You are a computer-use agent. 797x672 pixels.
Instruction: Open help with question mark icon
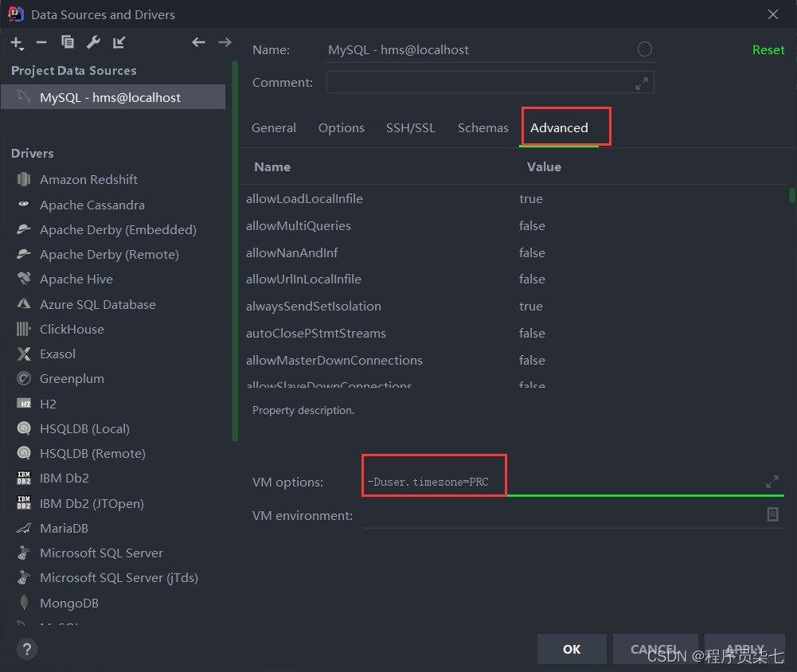click(27, 649)
